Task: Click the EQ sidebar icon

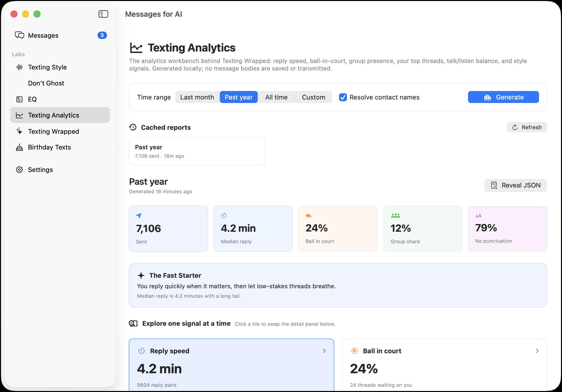Action: pyautogui.click(x=19, y=99)
